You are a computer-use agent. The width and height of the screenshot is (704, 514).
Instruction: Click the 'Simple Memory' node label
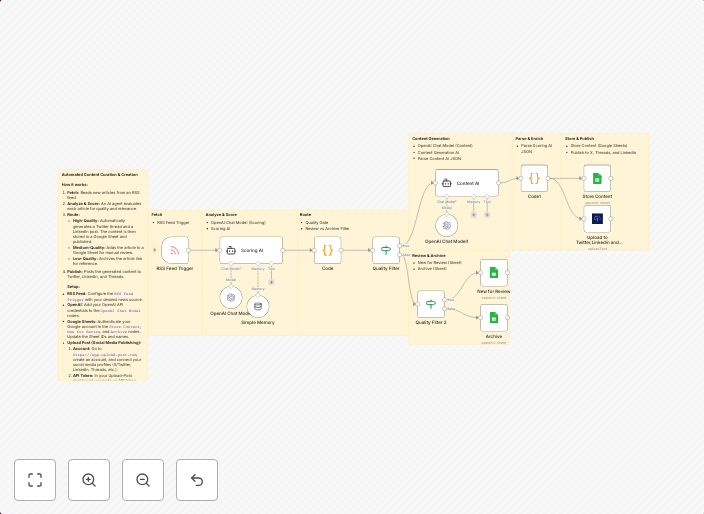pos(258,322)
